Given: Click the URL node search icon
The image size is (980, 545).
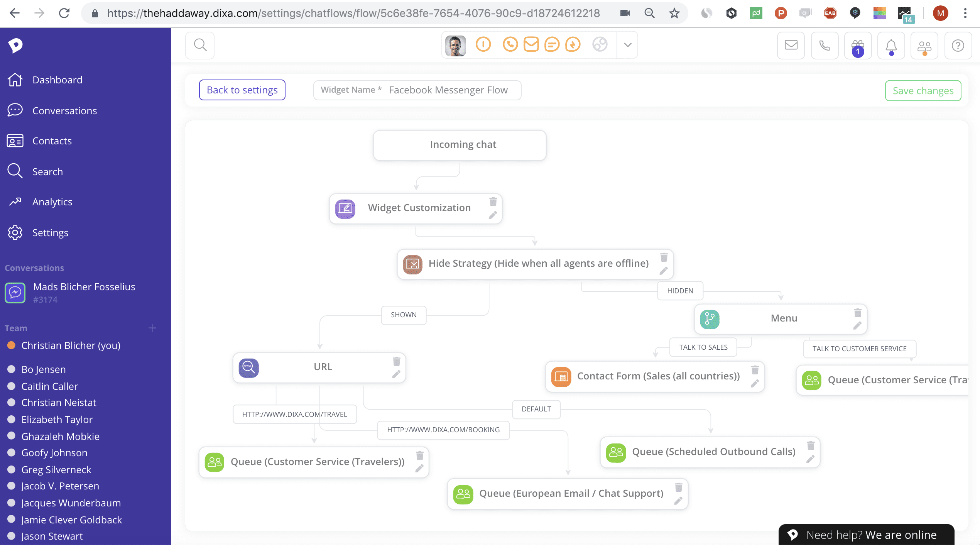Looking at the screenshot, I should [249, 367].
